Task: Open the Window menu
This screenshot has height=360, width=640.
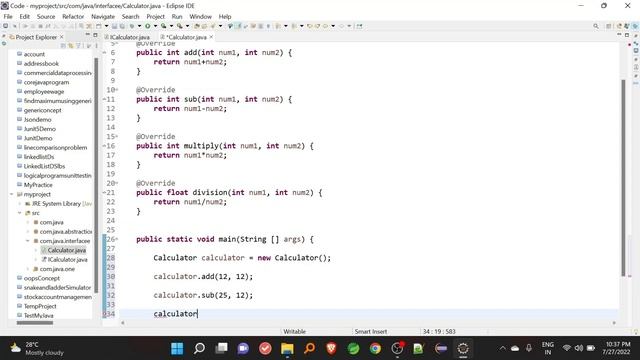Action: [x=200, y=16]
